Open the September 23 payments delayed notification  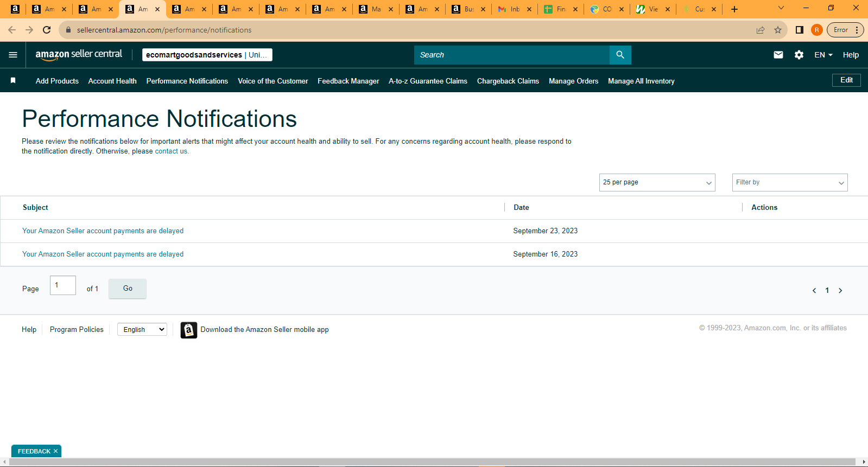103,231
